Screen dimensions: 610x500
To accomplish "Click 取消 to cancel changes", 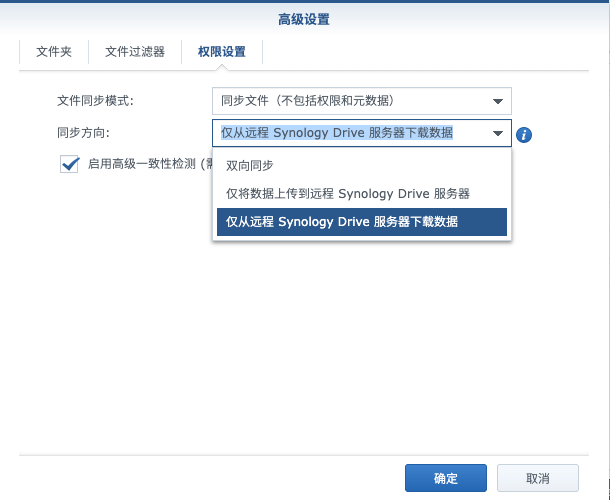I will [537, 479].
